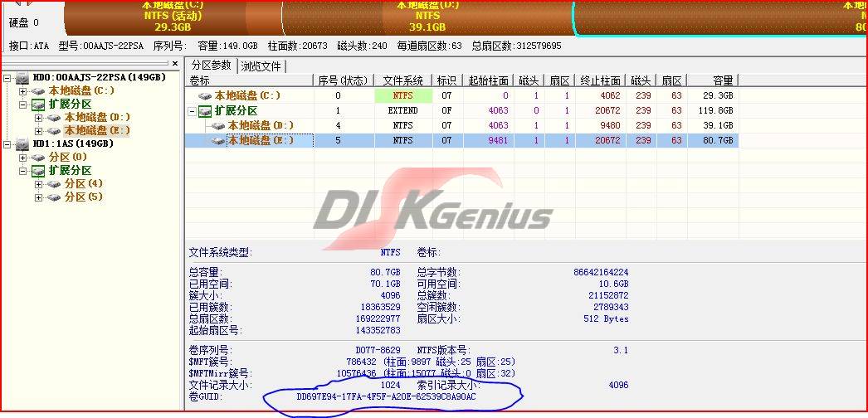Click the 本地磁盘(E:) drive icon in the left tree
Screen dimensions: 868x418
point(54,130)
